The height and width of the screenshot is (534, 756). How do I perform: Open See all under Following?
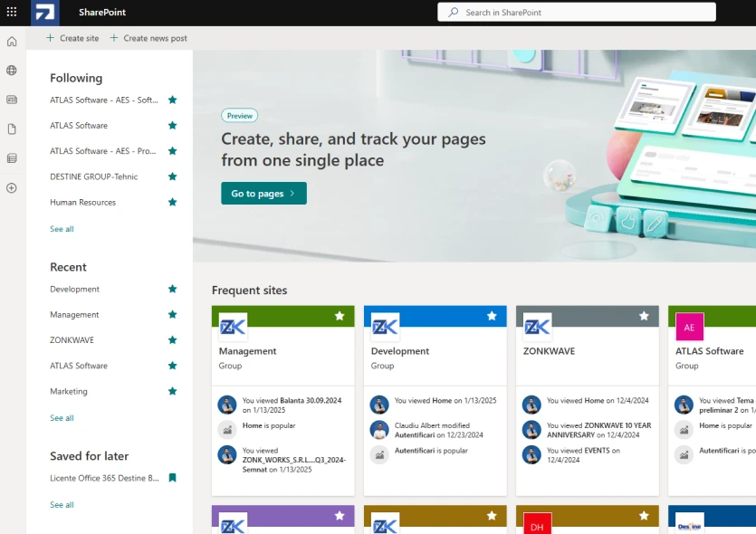coord(62,229)
